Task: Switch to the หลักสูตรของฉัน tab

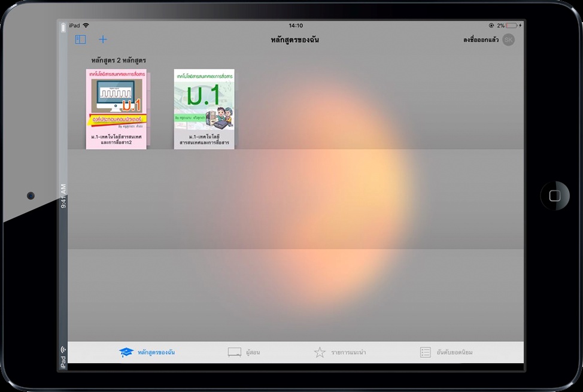Action: pos(147,353)
